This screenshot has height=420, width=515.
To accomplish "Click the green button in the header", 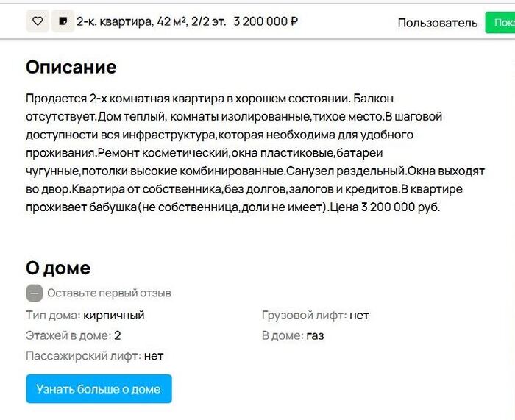I will pyautogui.click(x=500, y=22).
